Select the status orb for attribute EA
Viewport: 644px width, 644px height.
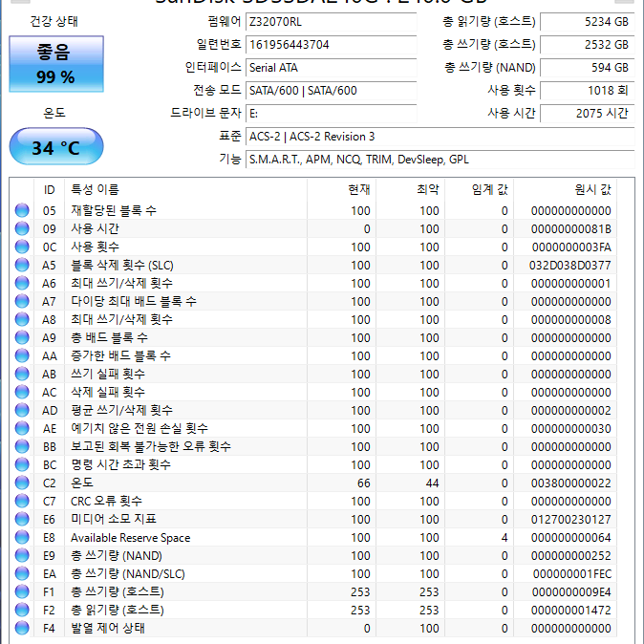click(22, 573)
